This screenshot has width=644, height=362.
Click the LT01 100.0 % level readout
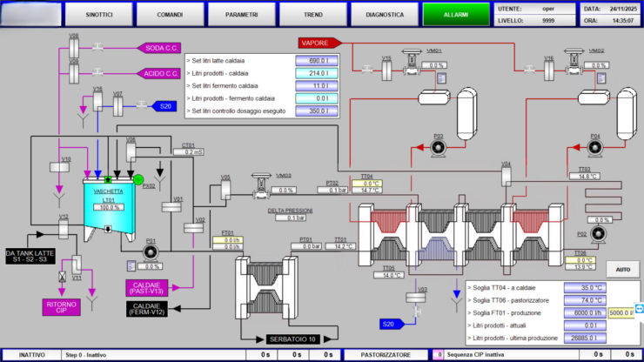(109, 207)
